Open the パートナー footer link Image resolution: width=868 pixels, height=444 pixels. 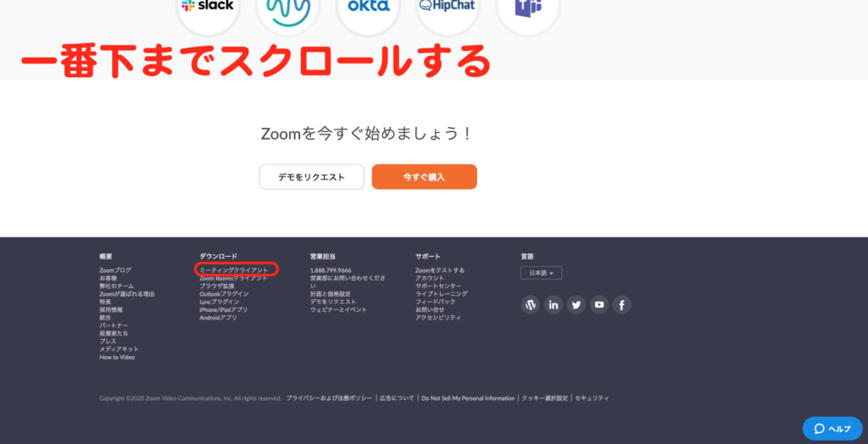coord(114,325)
